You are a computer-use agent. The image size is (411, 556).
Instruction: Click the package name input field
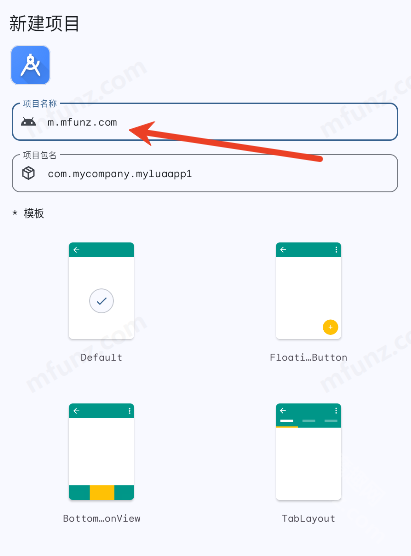[205, 173]
